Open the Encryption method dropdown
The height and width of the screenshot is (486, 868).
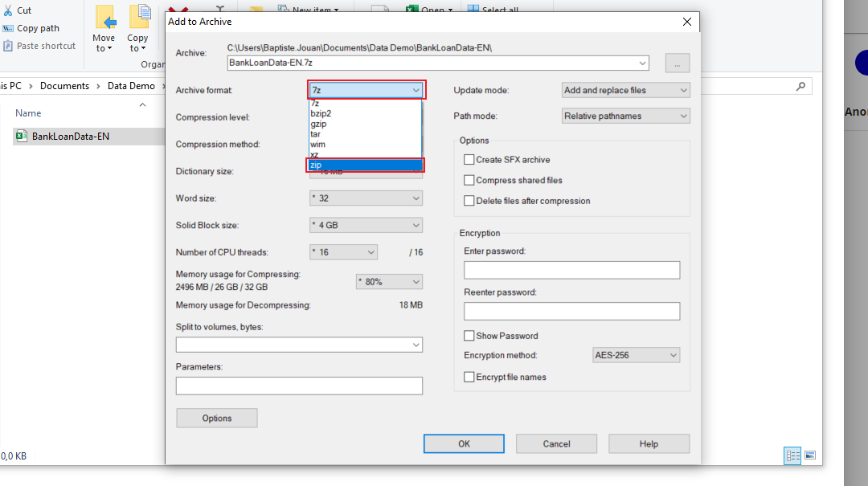pyautogui.click(x=636, y=354)
